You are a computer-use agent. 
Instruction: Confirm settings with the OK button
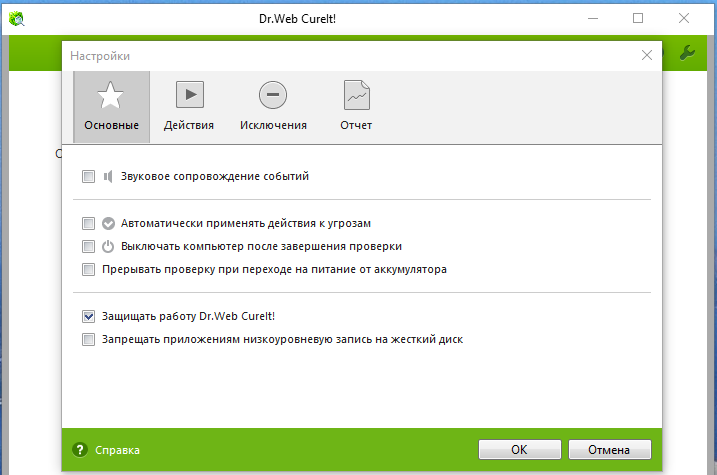[519, 450]
